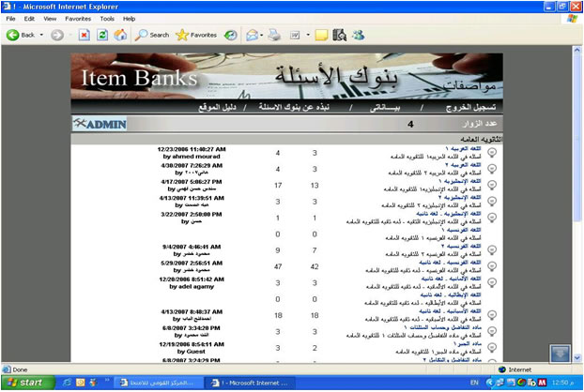
Task: Open Messenger icon in toolbar
Action: (x=358, y=35)
